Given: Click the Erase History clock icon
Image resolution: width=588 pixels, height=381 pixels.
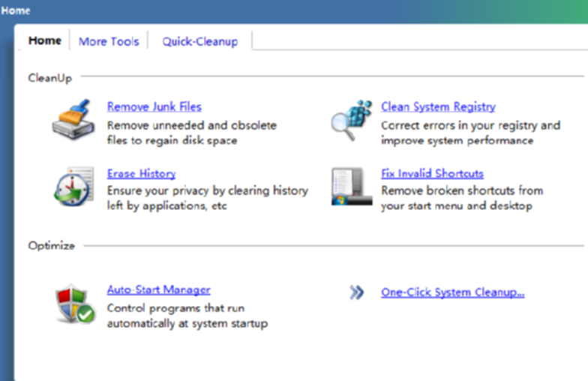Looking at the screenshot, I should [x=73, y=186].
